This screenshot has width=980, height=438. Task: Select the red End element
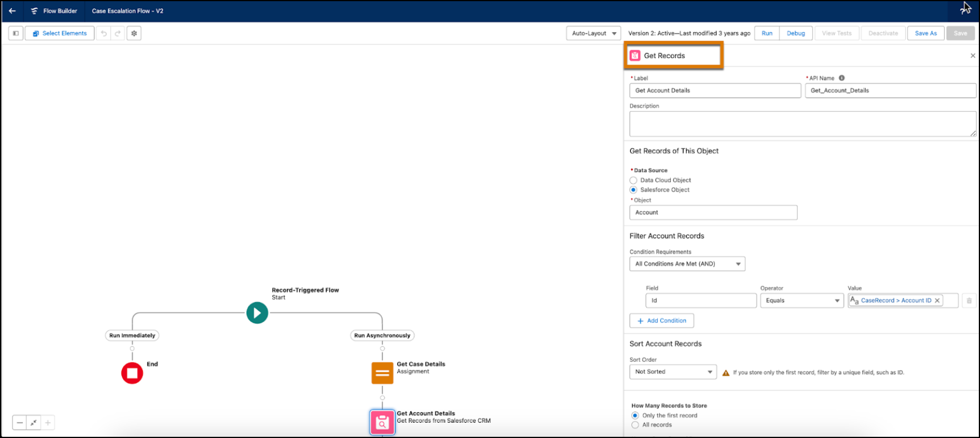[132, 373]
